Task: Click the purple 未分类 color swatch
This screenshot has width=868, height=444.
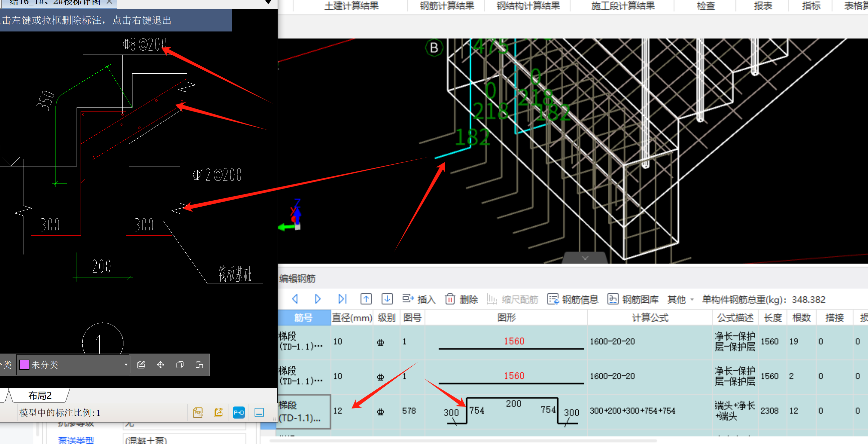Action: click(x=24, y=365)
